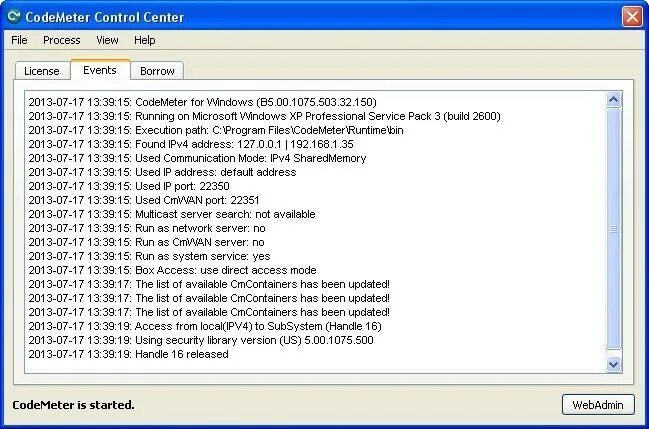Open the Help menu
The height and width of the screenshot is (429, 649).
144,40
